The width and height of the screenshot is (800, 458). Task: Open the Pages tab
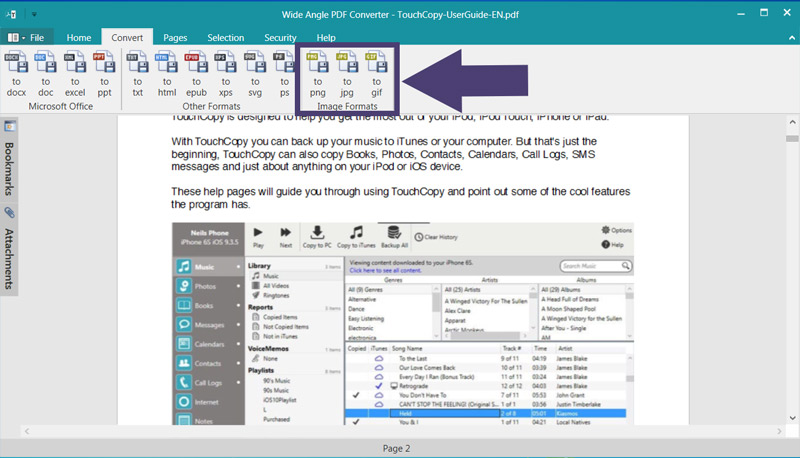coord(175,38)
